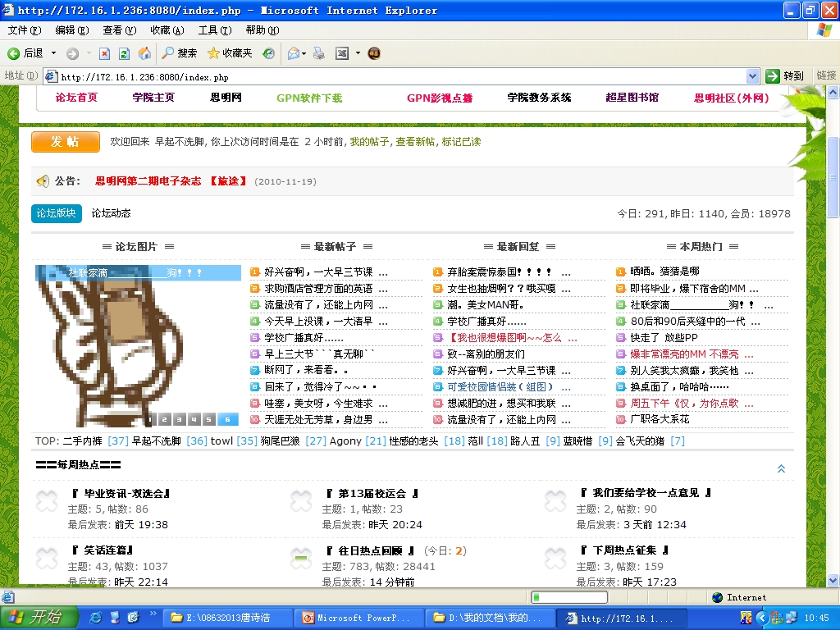Click the Edit toolbar icon
840x630 pixels.
click(x=342, y=53)
